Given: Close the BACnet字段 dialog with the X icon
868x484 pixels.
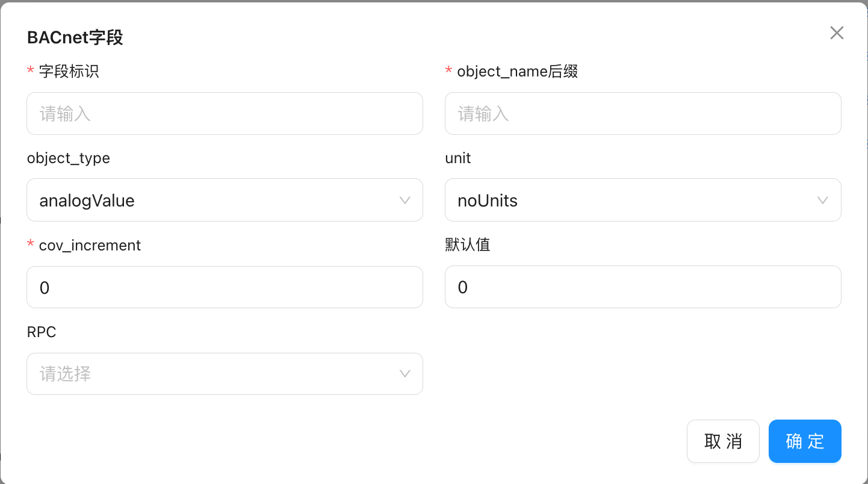Looking at the screenshot, I should 837,33.
